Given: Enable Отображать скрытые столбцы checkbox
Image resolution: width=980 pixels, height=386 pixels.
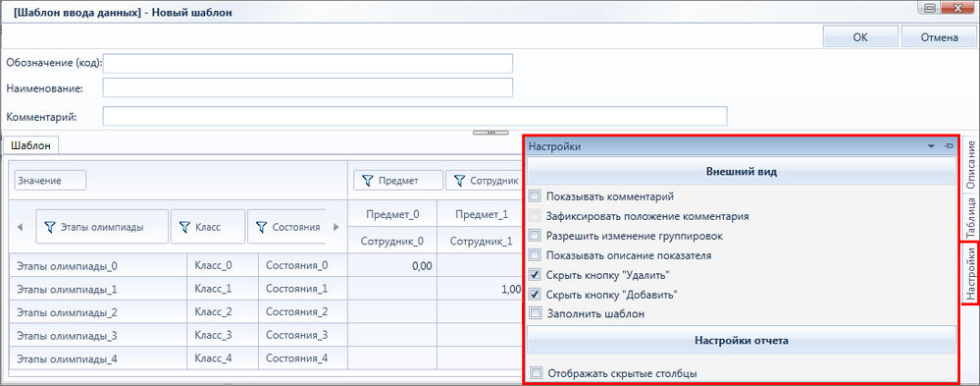Looking at the screenshot, I should click(536, 373).
